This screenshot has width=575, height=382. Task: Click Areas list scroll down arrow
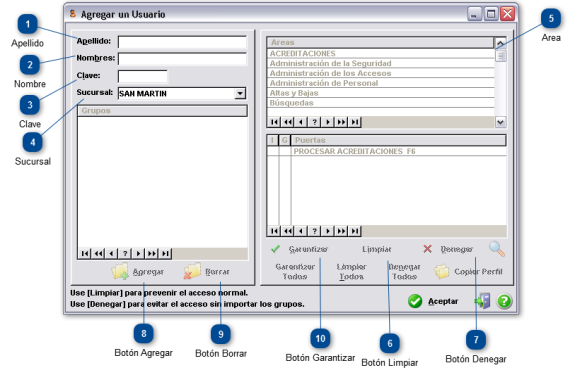(x=500, y=122)
